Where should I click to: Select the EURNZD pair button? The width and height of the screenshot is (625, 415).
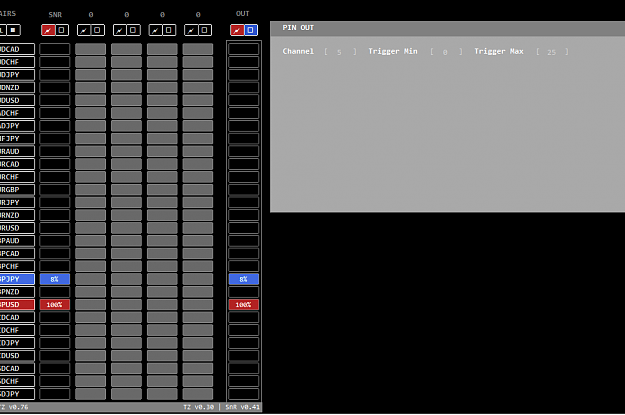tap(17, 215)
